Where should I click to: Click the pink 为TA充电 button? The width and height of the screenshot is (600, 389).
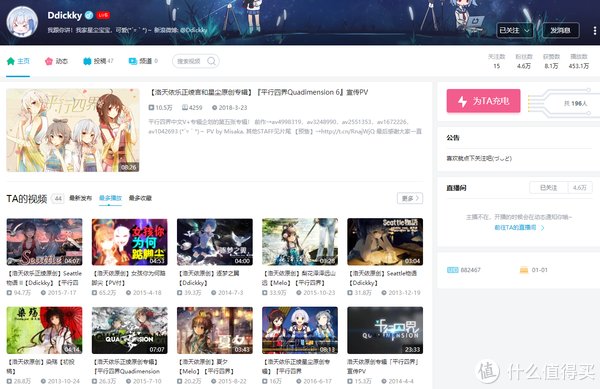(x=483, y=101)
